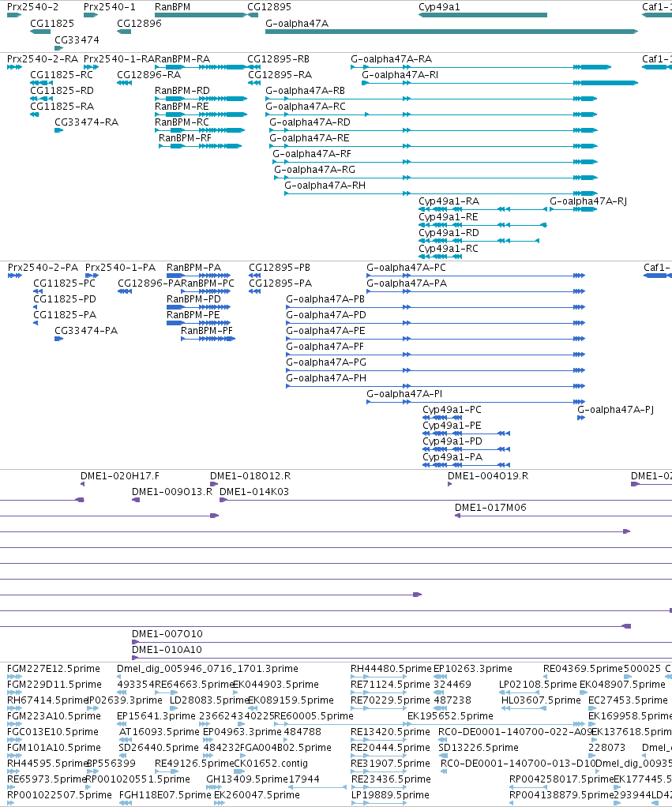Select the CG11825 gene label
The image size is (672, 807).
pyautogui.click(x=52, y=24)
